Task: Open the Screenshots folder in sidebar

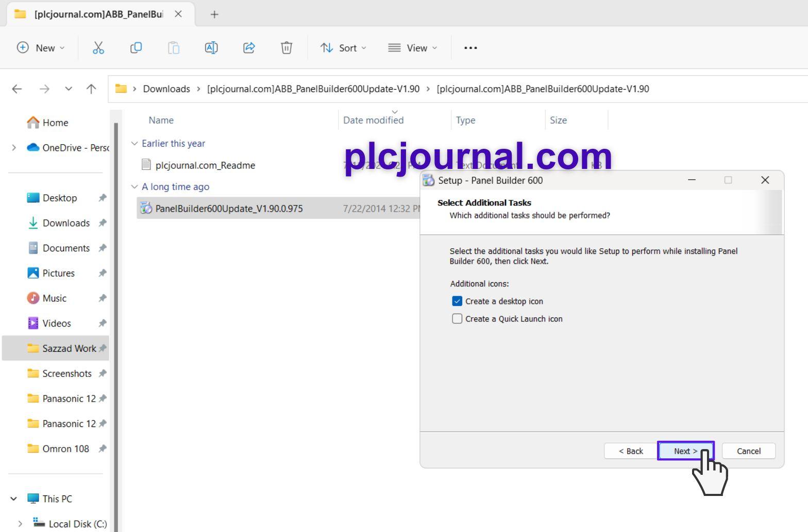Action: pos(66,373)
